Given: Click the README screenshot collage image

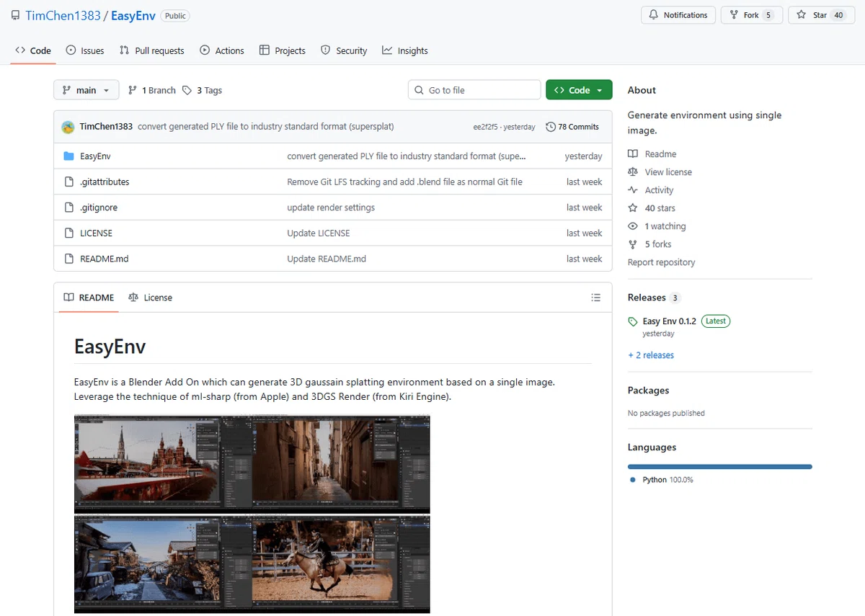Looking at the screenshot, I should point(252,514).
